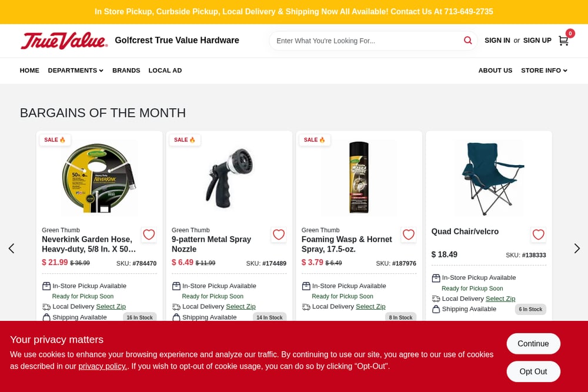Open the About Us page
Viewport: 588px width, 392px height.
tap(495, 71)
